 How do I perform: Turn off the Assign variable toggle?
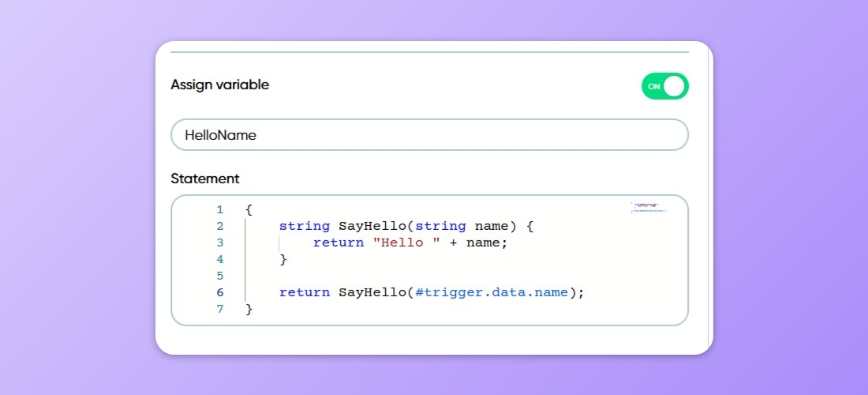[664, 86]
